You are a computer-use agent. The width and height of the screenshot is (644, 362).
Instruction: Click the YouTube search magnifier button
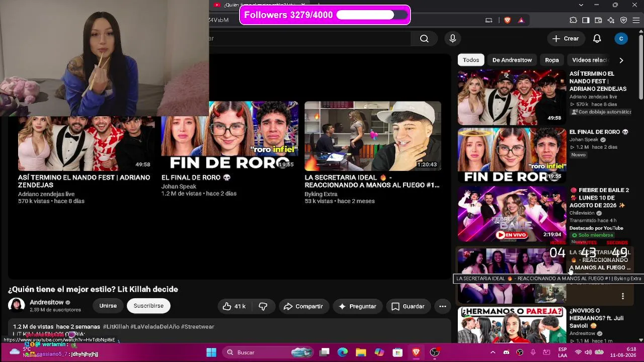424,39
